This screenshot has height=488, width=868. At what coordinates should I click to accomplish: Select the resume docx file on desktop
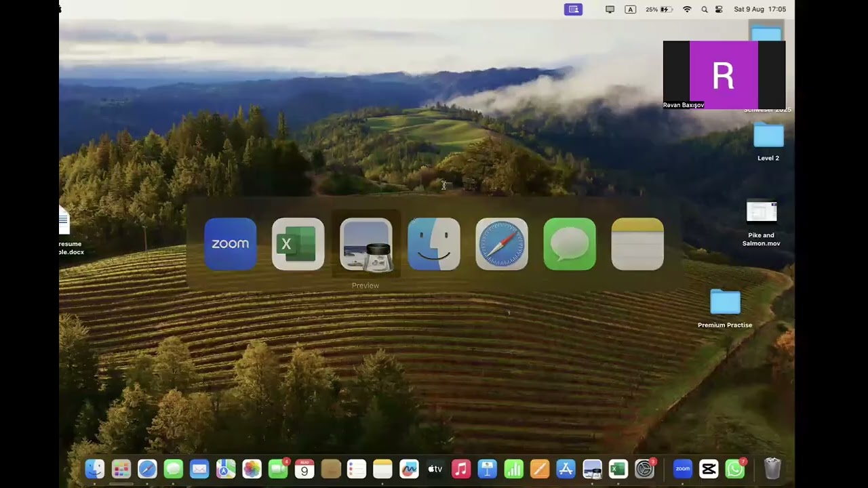[x=64, y=220]
